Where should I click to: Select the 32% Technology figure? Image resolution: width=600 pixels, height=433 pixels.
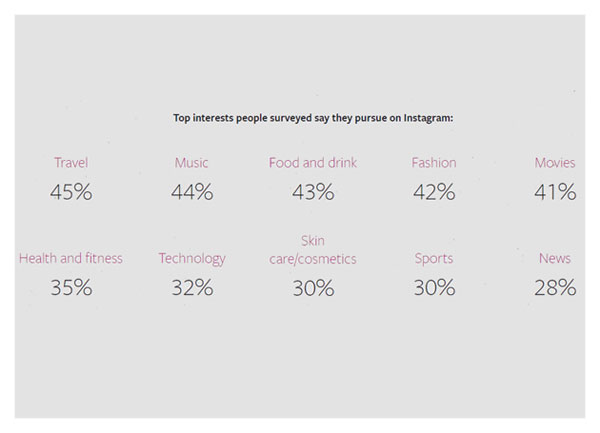[x=192, y=287]
